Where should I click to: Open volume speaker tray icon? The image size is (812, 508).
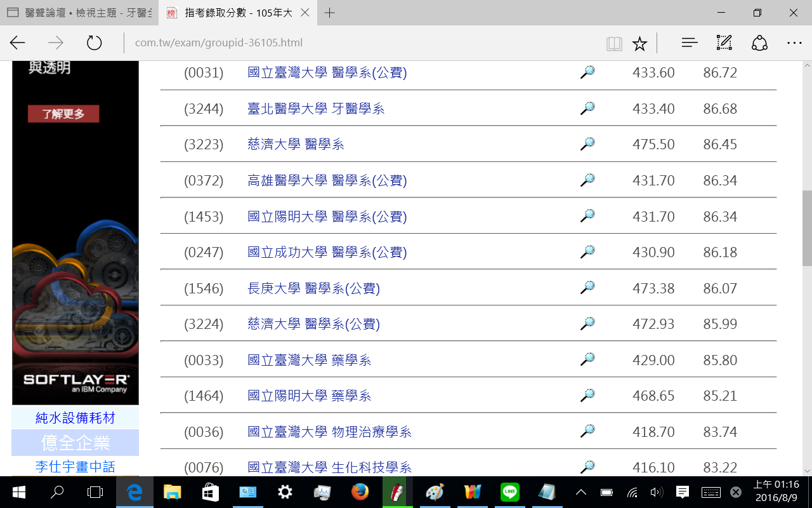(657, 492)
